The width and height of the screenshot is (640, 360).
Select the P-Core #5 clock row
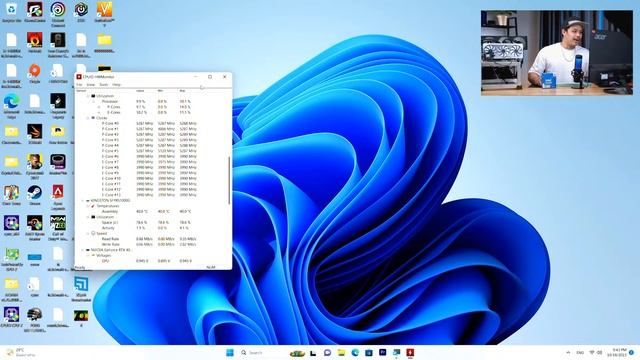coord(149,151)
